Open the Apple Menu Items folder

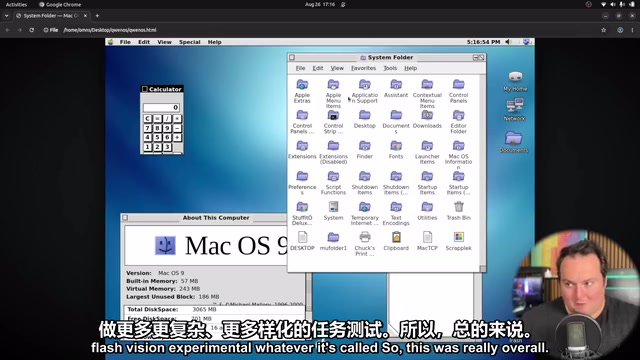[x=333, y=85]
